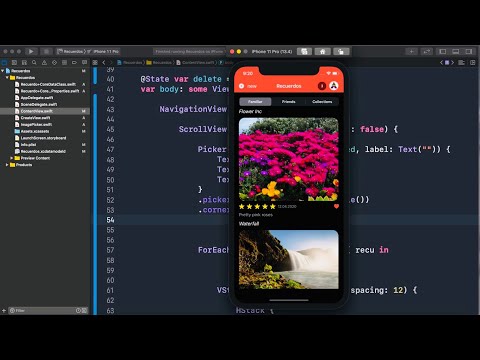Select the Friends segment in app

pyautogui.click(x=289, y=101)
